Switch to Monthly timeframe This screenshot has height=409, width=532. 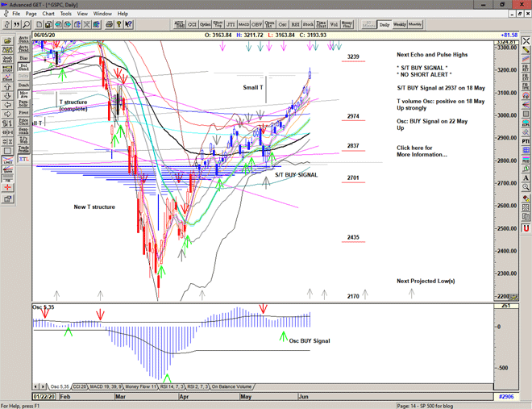point(415,24)
